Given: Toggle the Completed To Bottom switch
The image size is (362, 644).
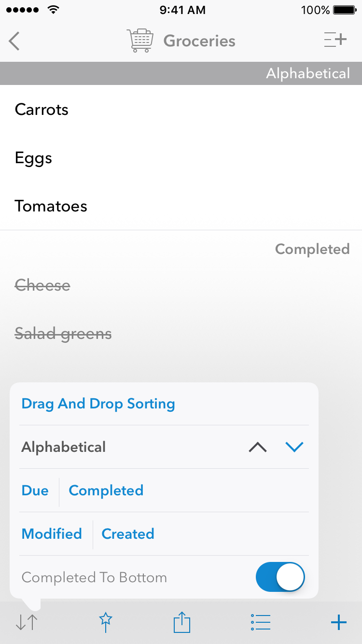Looking at the screenshot, I should tap(280, 577).
